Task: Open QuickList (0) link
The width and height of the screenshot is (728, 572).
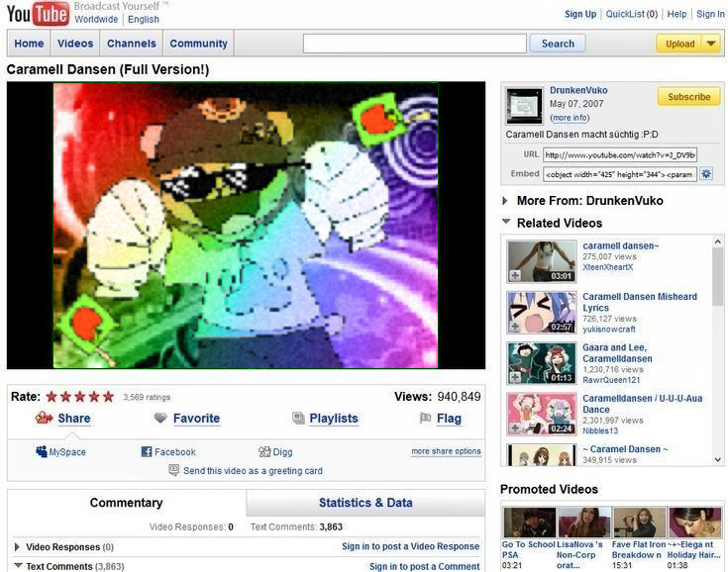Action: (x=632, y=14)
